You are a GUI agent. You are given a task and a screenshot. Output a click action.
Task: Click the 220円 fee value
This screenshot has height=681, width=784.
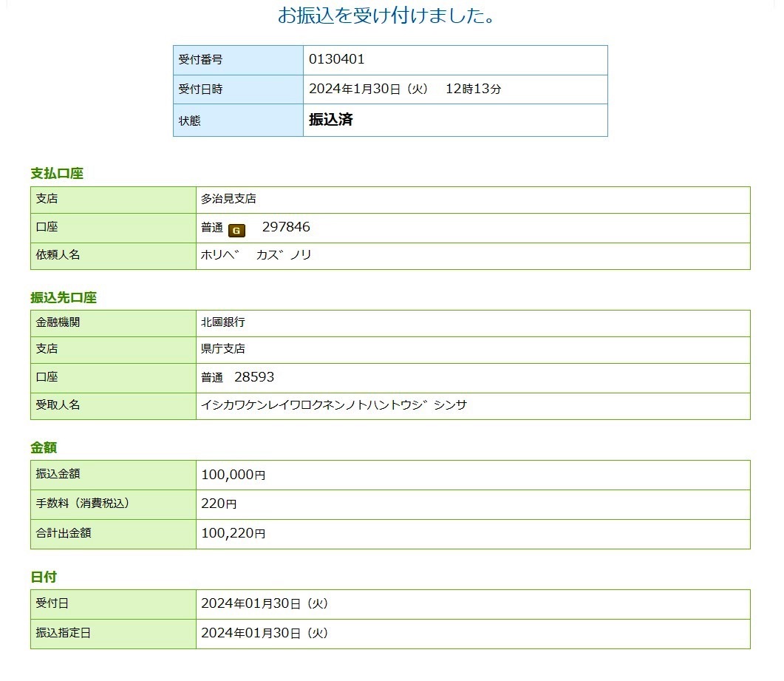click(219, 504)
